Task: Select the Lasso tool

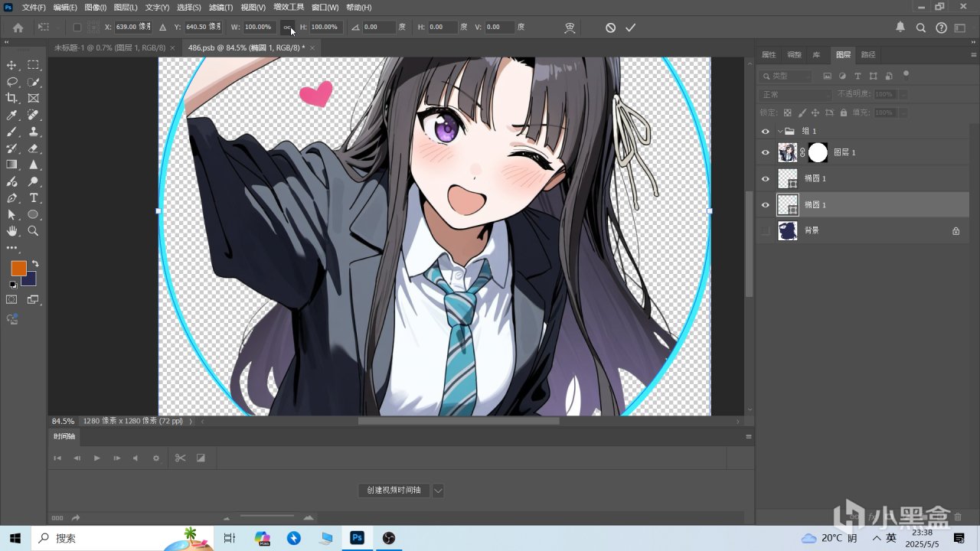Action: 11,82
